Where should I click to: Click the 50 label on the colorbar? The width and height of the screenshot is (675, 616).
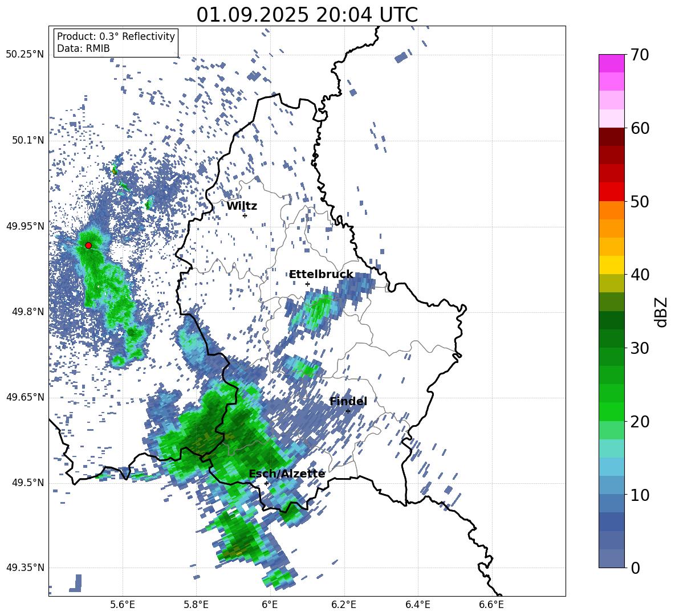pos(639,202)
